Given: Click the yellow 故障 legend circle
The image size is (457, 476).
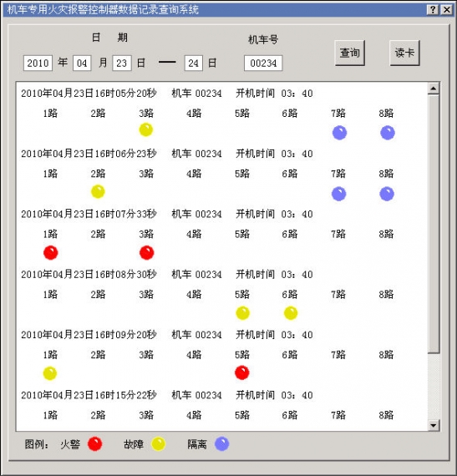Looking at the screenshot, I should click(x=159, y=444).
